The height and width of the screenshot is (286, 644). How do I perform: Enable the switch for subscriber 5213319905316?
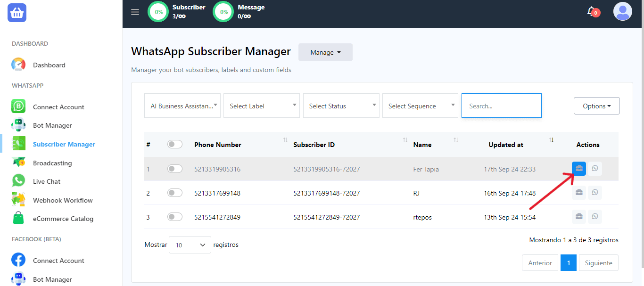pos(175,169)
